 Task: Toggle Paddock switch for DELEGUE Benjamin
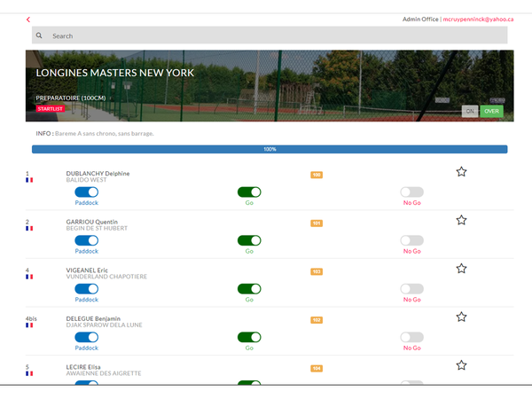click(86, 337)
